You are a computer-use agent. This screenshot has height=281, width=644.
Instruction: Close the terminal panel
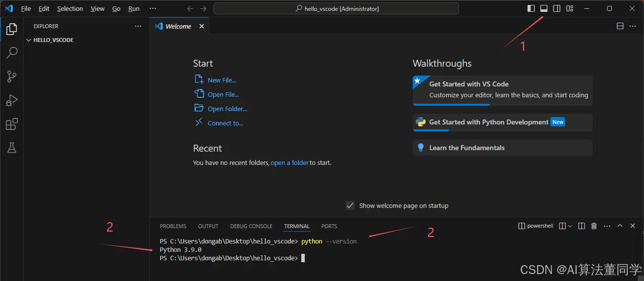(x=633, y=226)
